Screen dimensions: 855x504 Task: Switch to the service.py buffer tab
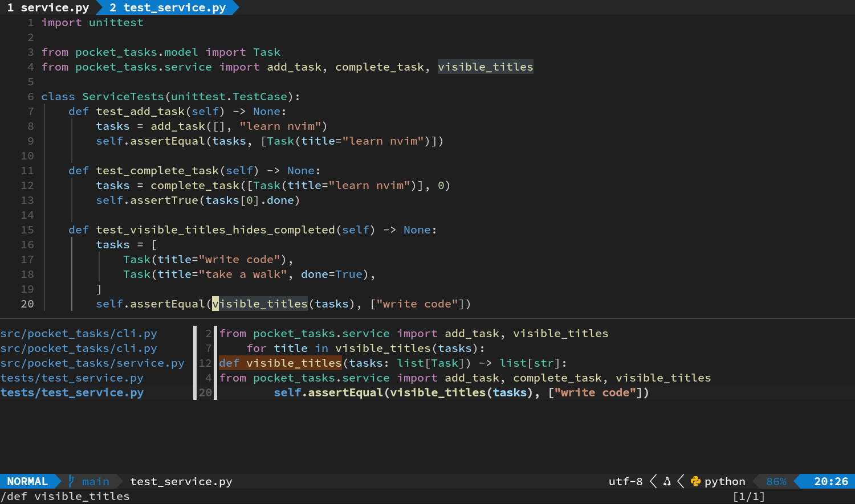[x=48, y=7]
